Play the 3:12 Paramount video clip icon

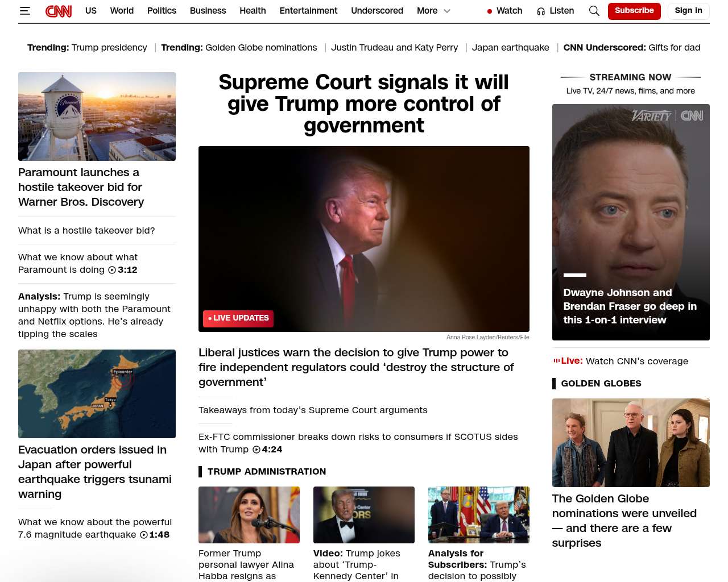(112, 270)
